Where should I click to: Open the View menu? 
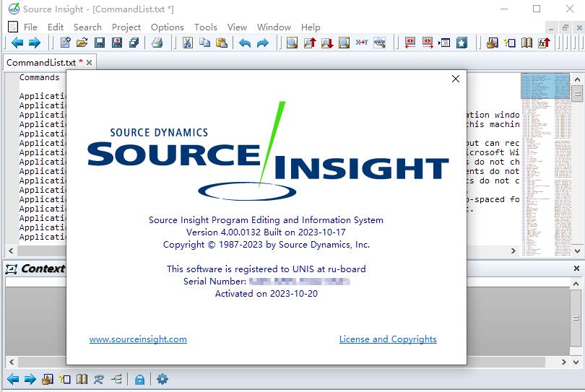point(237,27)
